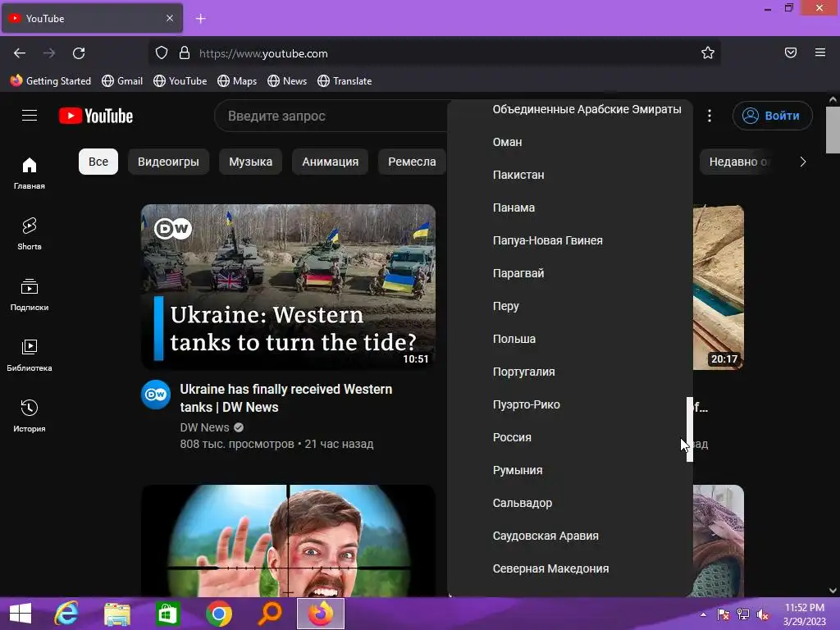Image resolution: width=840 pixels, height=630 pixels.
Task: Select the Ремесла filter chip
Action: (412, 162)
